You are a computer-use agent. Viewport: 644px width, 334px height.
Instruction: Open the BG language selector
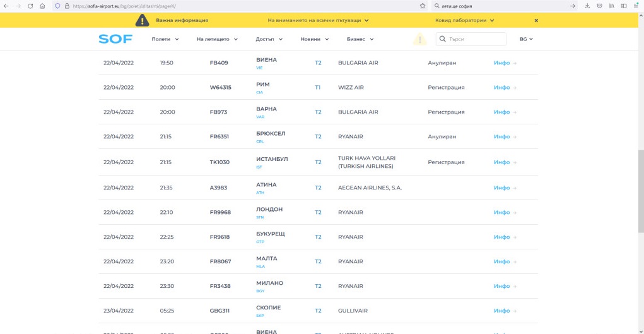(526, 39)
